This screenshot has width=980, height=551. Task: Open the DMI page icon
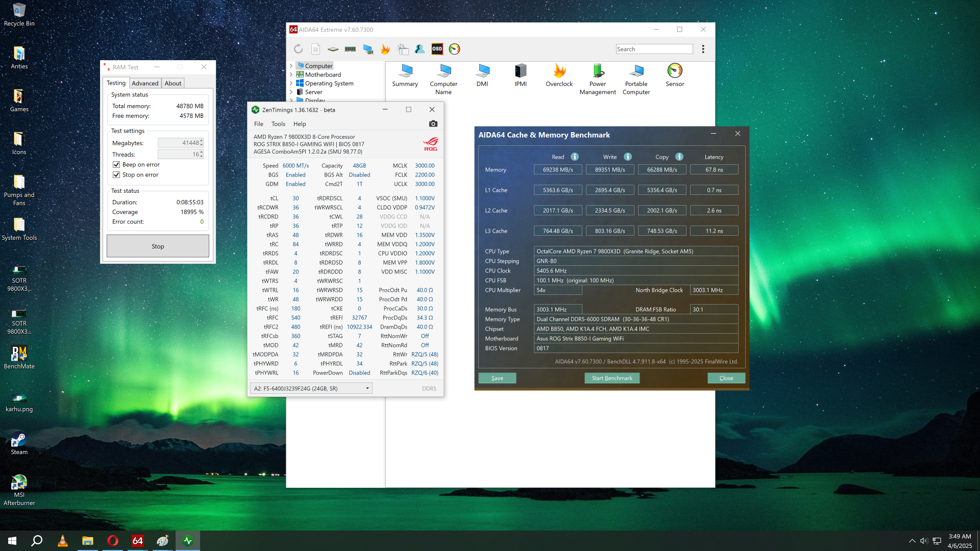tap(482, 76)
